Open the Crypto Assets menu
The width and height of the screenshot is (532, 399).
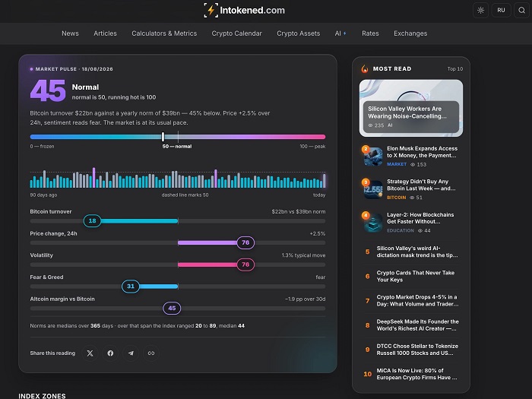298,33
